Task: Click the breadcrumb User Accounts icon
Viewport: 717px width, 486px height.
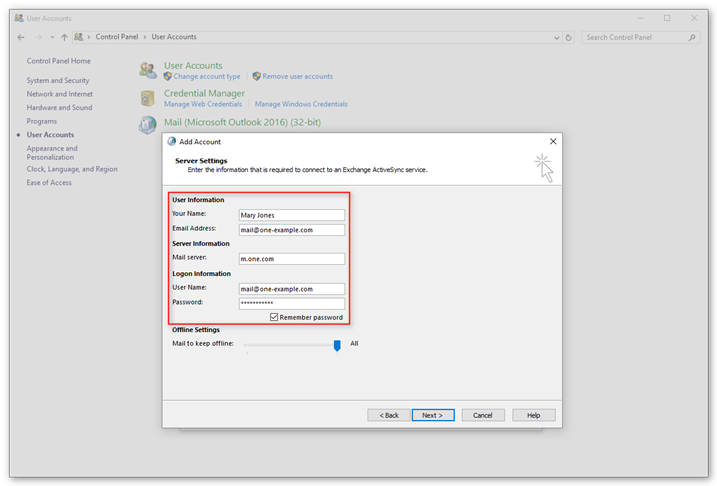Action: pyautogui.click(x=79, y=37)
